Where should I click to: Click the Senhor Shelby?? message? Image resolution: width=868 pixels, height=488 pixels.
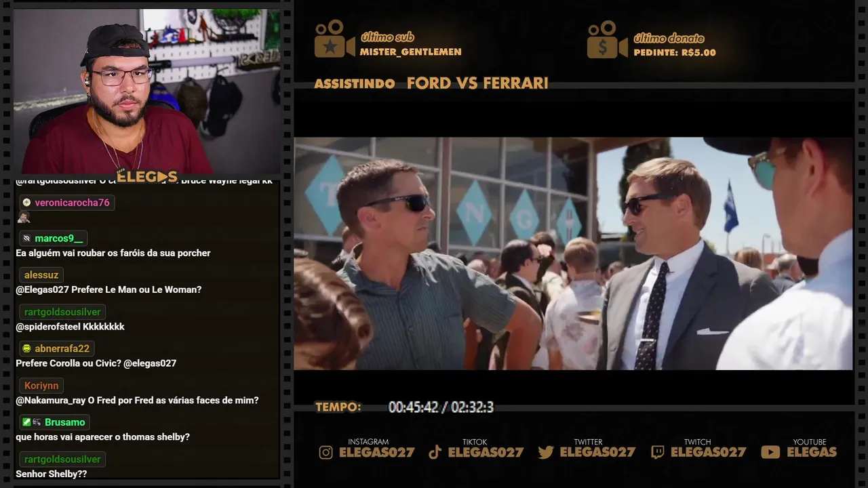point(51,474)
